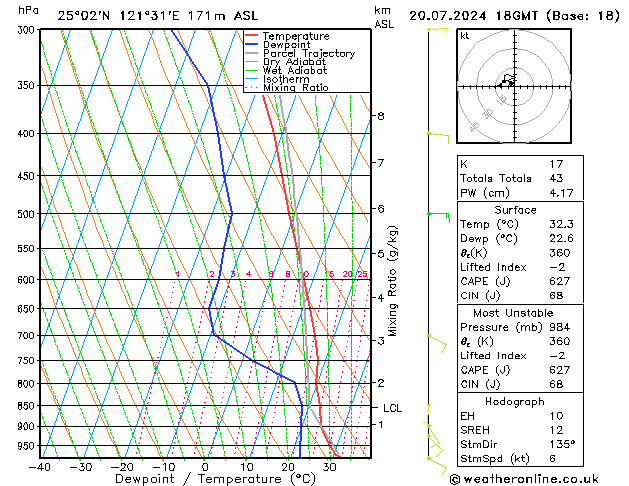Click the PW (cm) value 4.17

click(x=561, y=193)
